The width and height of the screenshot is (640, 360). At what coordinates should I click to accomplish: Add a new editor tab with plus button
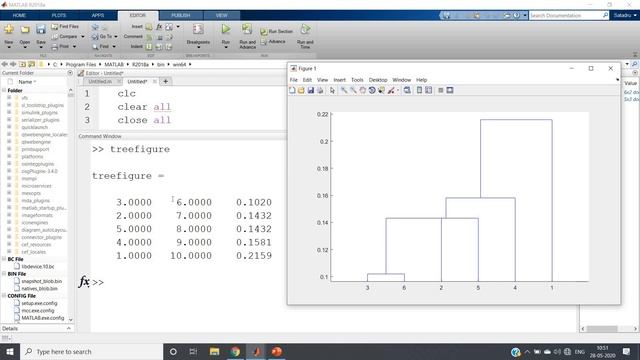pos(165,82)
